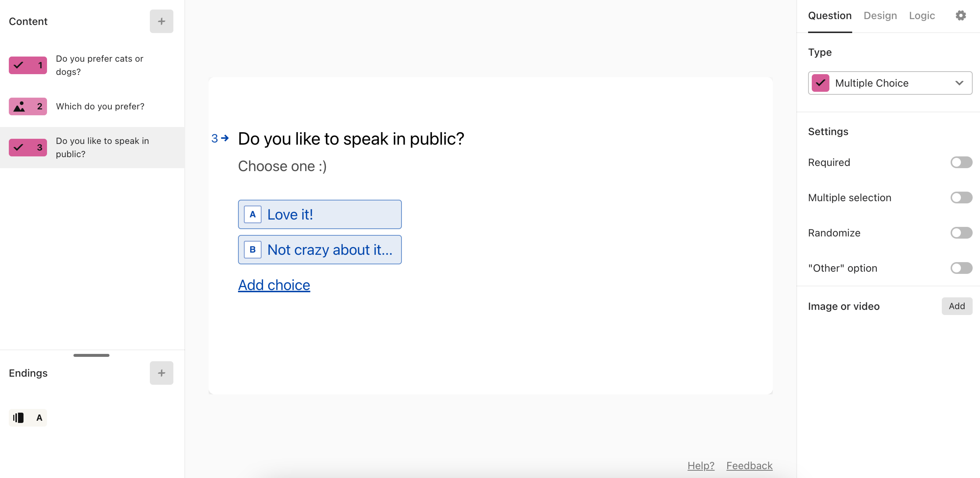Enable Multiple selection

961,197
